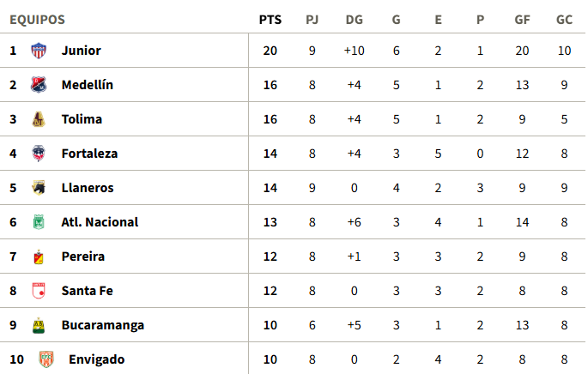This screenshot has height=374, width=588.
Task: Click the Medellín team crest icon
Action: (39, 85)
